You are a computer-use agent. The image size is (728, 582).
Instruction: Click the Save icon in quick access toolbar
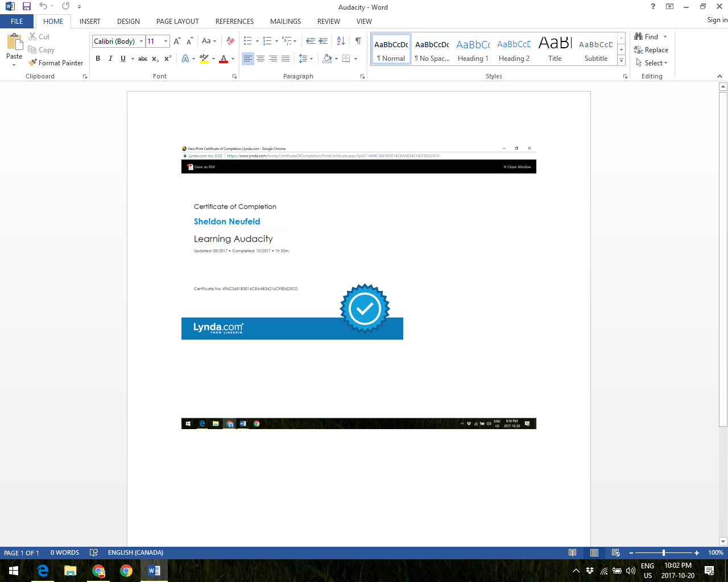(27, 7)
